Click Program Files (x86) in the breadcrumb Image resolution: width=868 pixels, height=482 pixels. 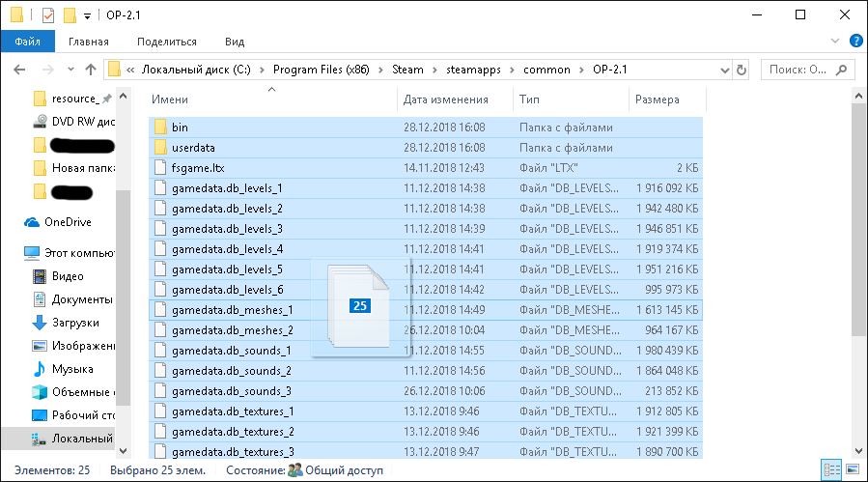[322, 70]
